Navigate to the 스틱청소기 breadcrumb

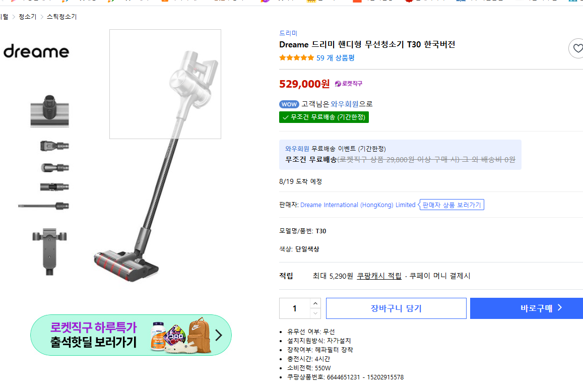pos(61,16)
